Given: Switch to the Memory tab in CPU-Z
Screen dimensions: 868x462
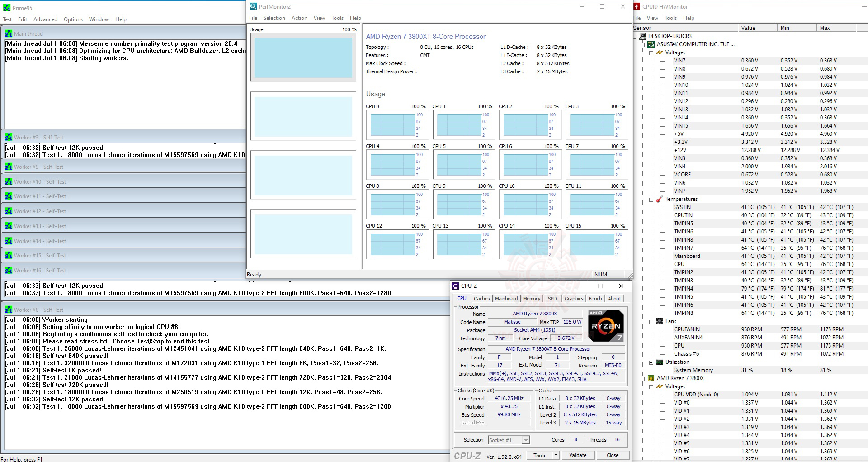Looking at the screenshot, I should click(x=532, y=299).
